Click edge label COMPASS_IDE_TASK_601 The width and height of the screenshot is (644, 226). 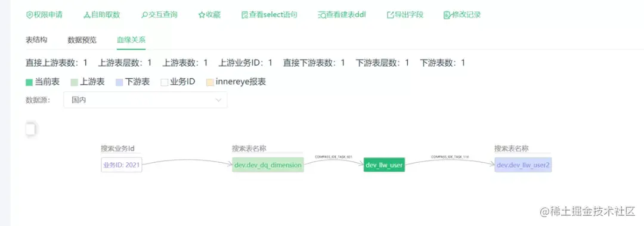[x=333, y=157]
